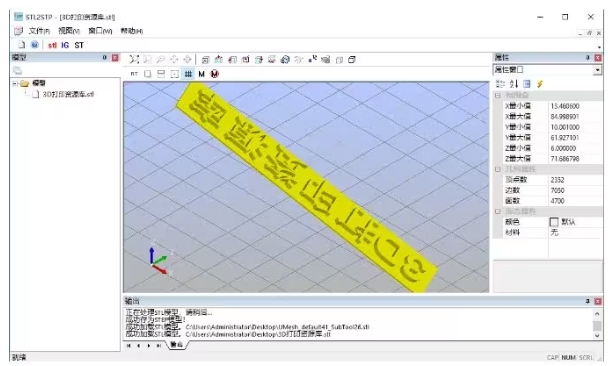Click the 材料 value '无'

(x=554, y=233)
